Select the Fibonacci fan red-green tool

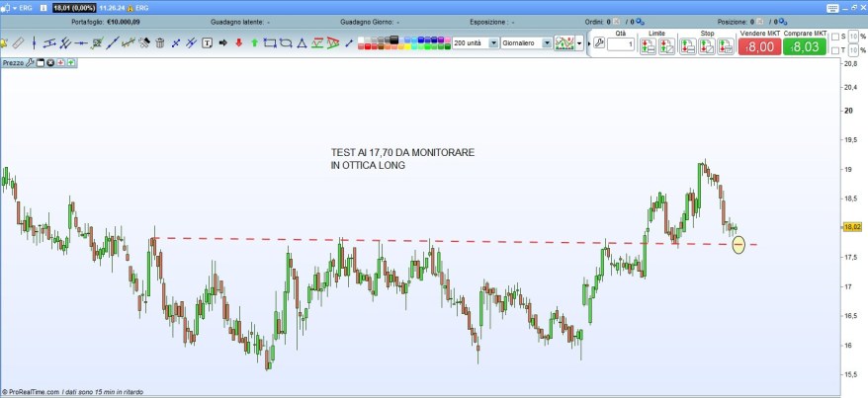[x=333, y=43]
